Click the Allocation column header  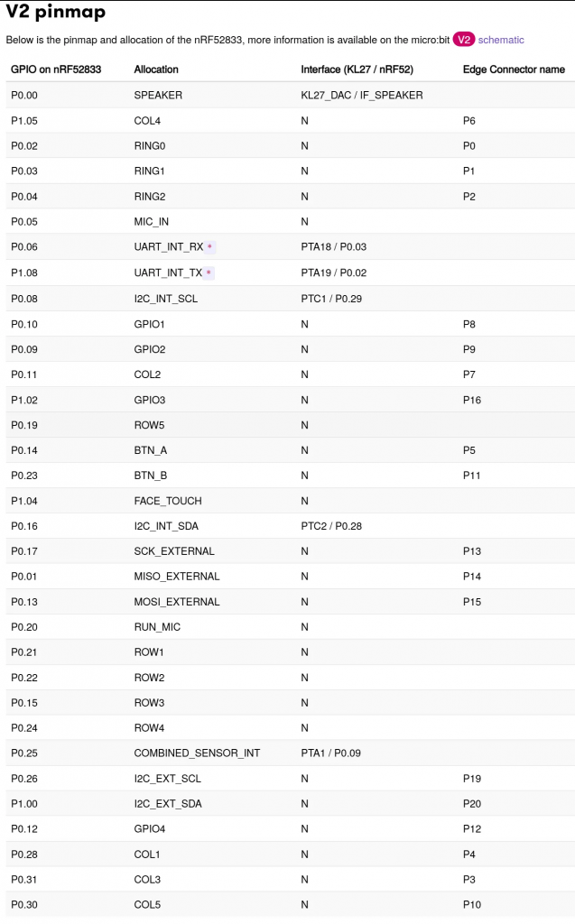tap(156, 69)
